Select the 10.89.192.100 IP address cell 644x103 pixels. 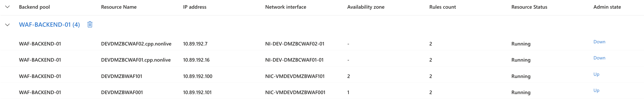point(197,76)
